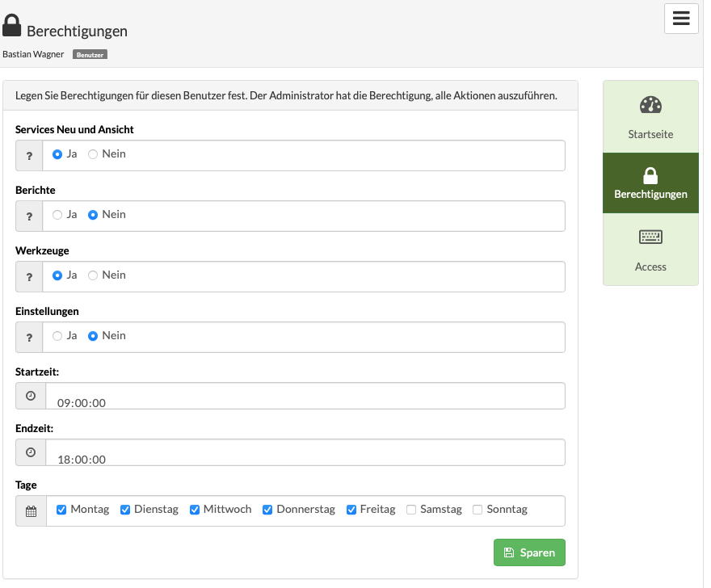Click the Startseite dashboard gauge icon

point(650,105)
